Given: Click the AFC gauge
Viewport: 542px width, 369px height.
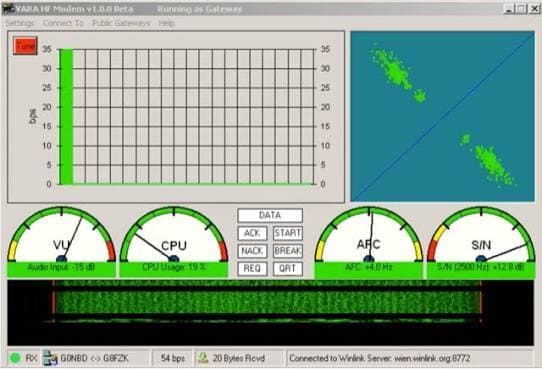Looking at the screenshot, I should coord(369,235).
